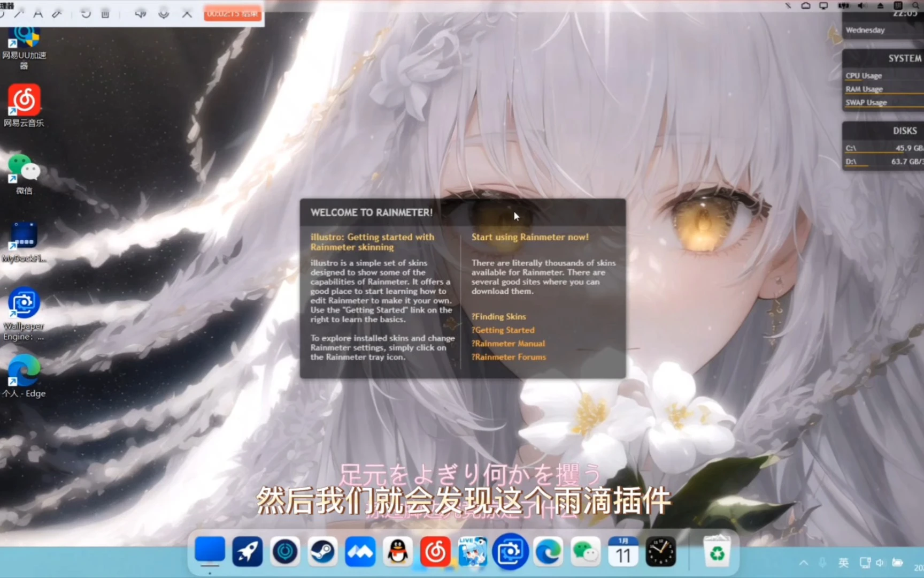The width and height of the screenshot is (924, 578).
Task: Open the Edge desktop shortcut
Action: tap(24, 376)
